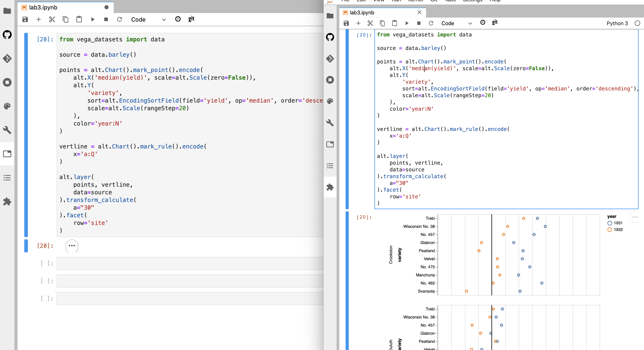This screenshot has width=644, height=350.
Task: Insert a cell below in left window
Action: (x=38, y=19)
